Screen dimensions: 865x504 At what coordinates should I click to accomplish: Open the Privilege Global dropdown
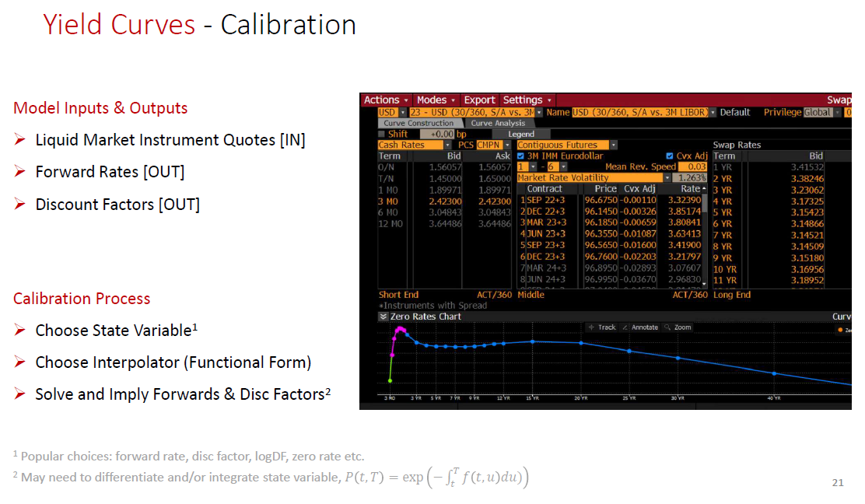(x=837, y=113)
